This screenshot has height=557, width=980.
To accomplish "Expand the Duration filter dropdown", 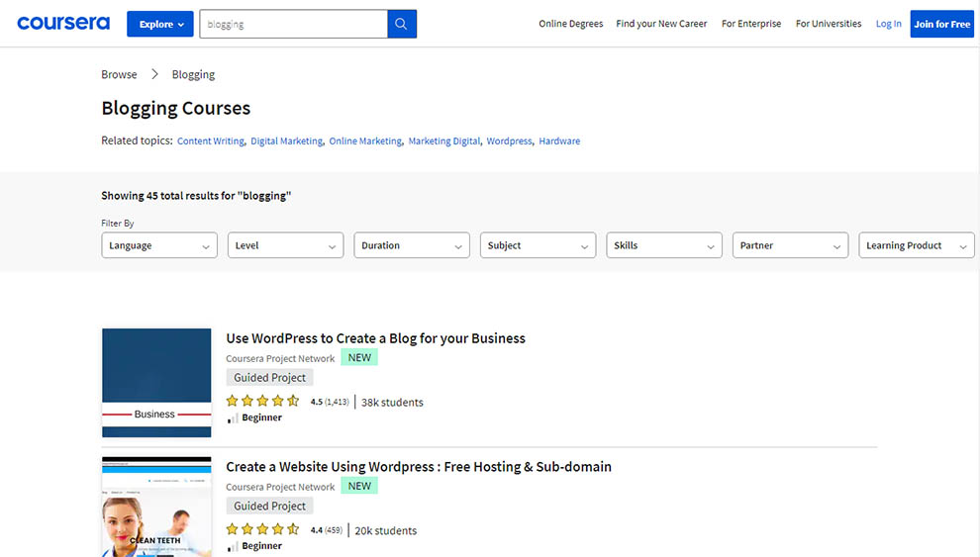I will (x=412, y=245).
